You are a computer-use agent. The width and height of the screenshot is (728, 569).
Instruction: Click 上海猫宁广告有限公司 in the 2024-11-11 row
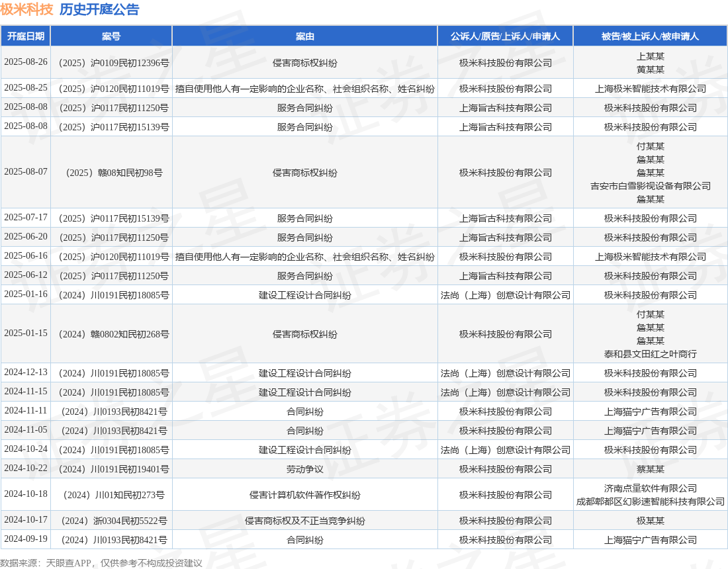(x=650, y=412)
